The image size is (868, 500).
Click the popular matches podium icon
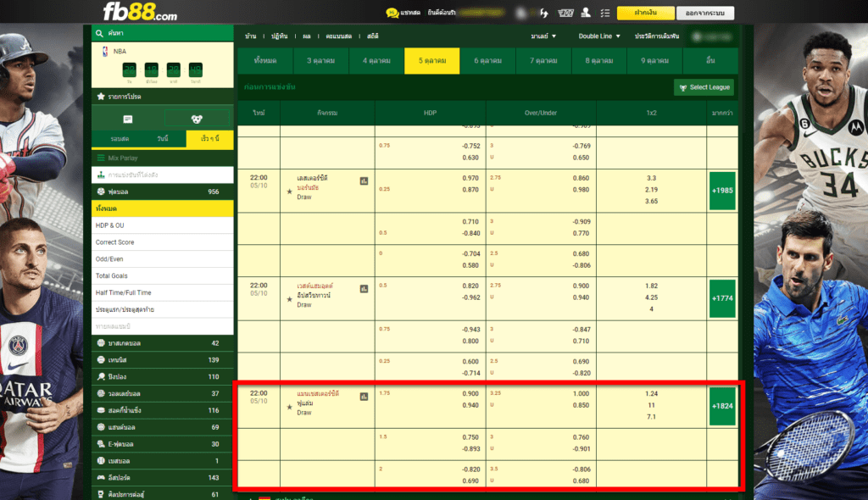point(101,175)
